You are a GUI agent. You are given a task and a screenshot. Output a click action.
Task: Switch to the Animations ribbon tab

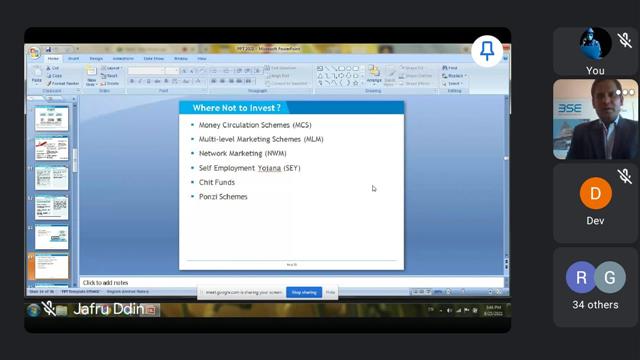pos(123,59)
